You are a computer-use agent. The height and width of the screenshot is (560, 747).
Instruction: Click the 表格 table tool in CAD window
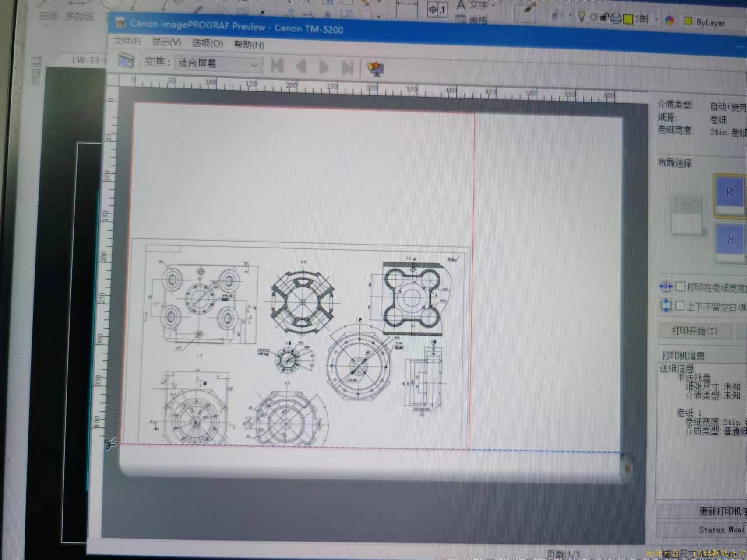472,20
